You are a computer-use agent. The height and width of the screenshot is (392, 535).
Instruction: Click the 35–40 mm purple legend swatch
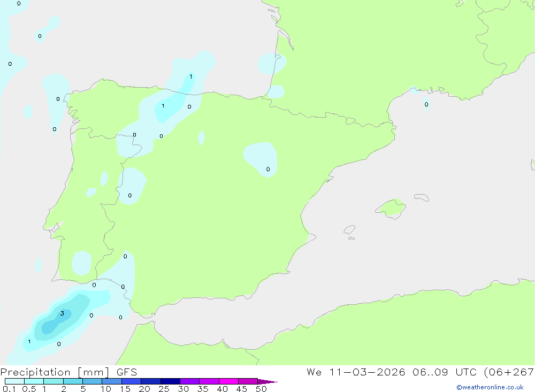coord(209,381)
